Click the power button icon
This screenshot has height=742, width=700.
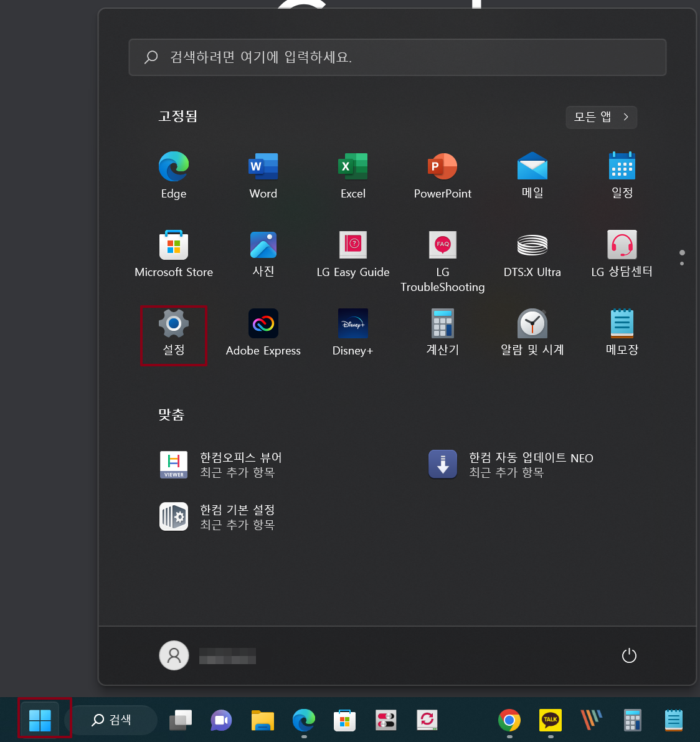pyautogui.click(x=628, y=655)
